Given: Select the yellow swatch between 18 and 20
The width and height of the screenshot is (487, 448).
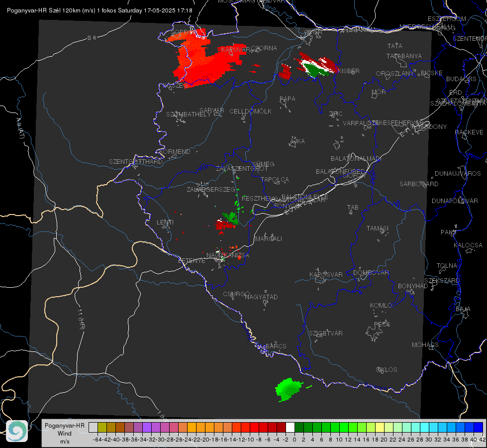Looking at the screenshot, I should coord(380,428).
